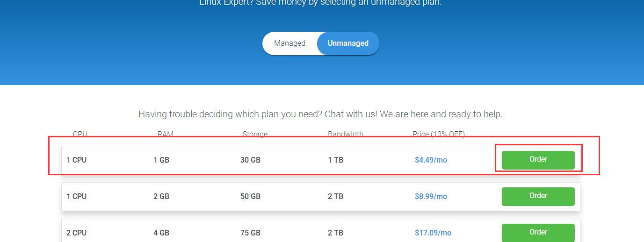Click the Bandwidth column header

point(346,135)
